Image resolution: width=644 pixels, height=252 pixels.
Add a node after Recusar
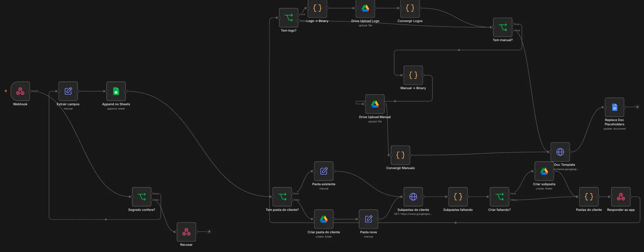click(x=209, y=232)
